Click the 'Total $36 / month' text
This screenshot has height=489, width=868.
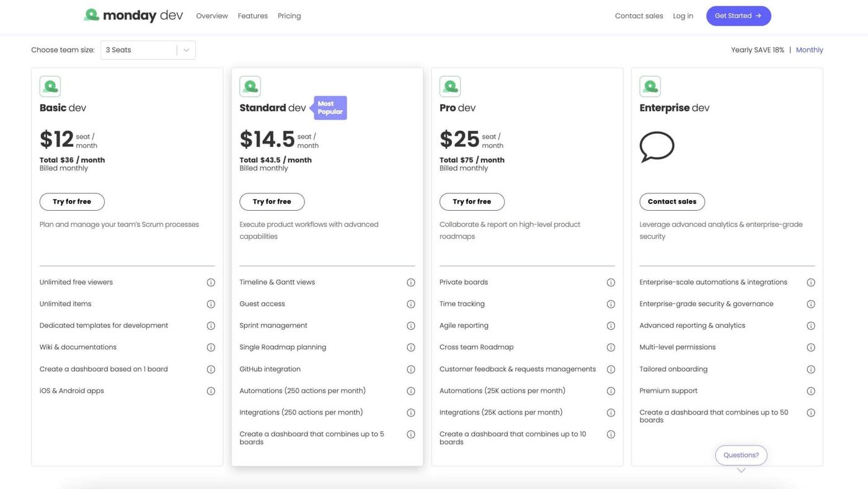[72, 160]
